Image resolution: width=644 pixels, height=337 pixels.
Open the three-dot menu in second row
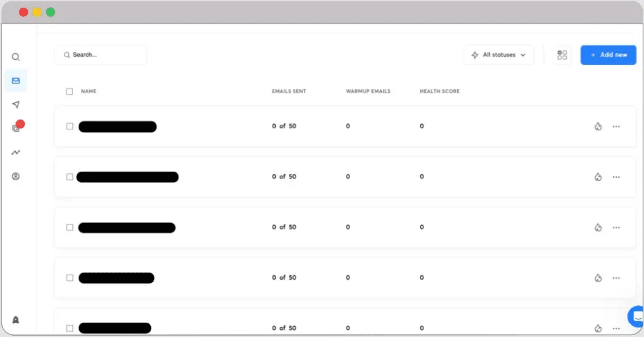(x=616, y=177)
